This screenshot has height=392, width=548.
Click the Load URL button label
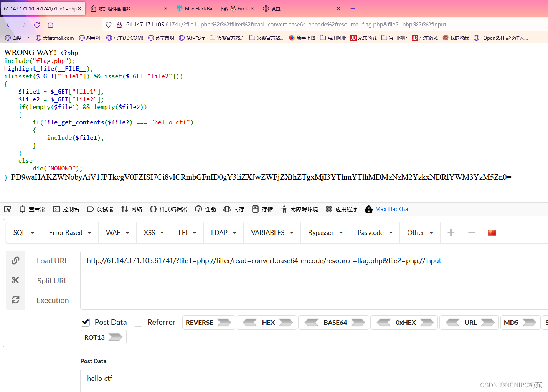click(53, 261)
